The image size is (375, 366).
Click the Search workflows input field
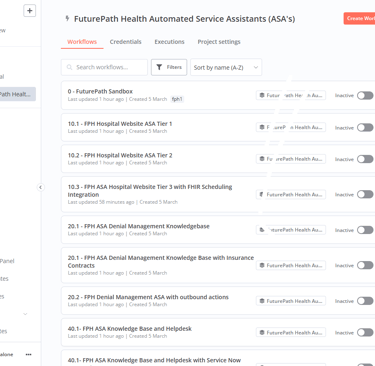coord(104,67)
